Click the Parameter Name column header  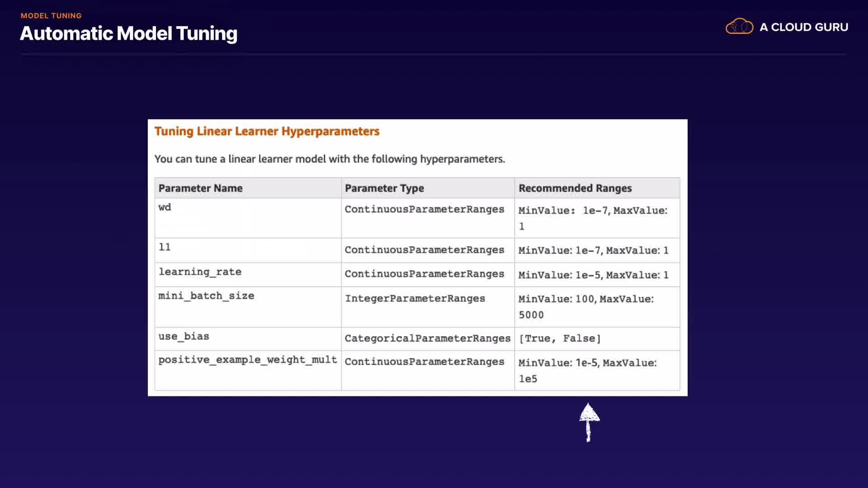coord(200,188)
